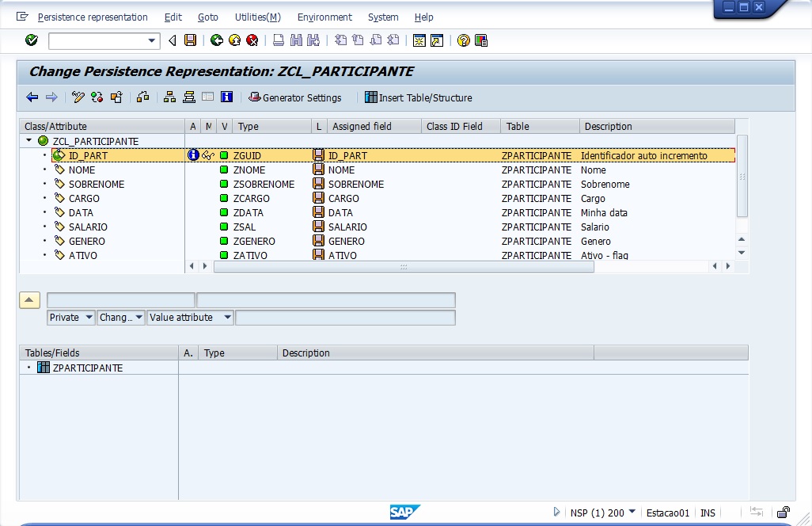Select the ZPARTICIPANTE table in Tables/Fields

[87, 368]
